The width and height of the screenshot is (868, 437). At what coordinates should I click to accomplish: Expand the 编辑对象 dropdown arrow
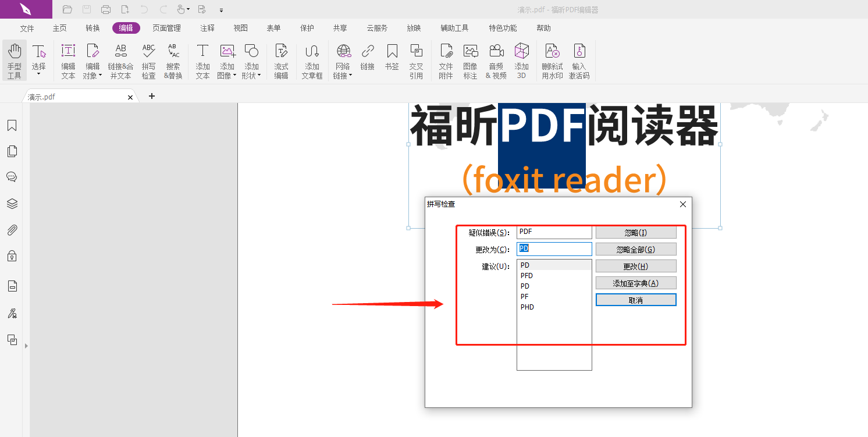pyautogui.click(x=101, y=74)
